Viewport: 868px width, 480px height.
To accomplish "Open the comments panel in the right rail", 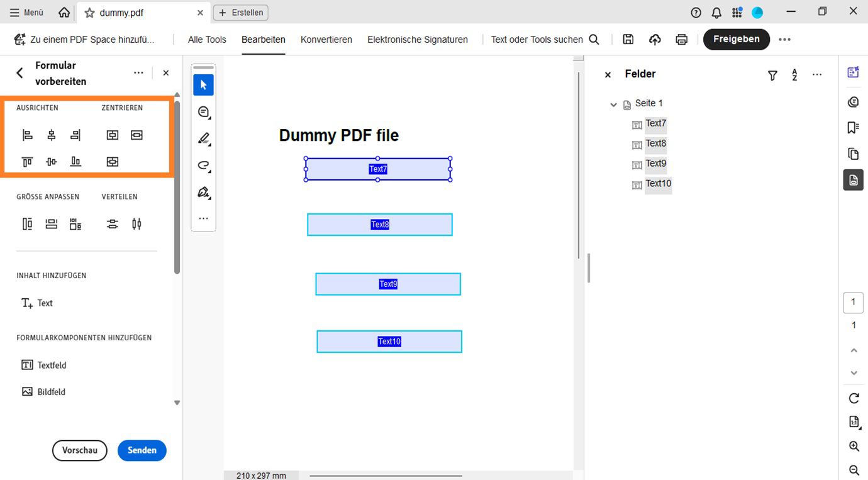I will click(854, 102).
